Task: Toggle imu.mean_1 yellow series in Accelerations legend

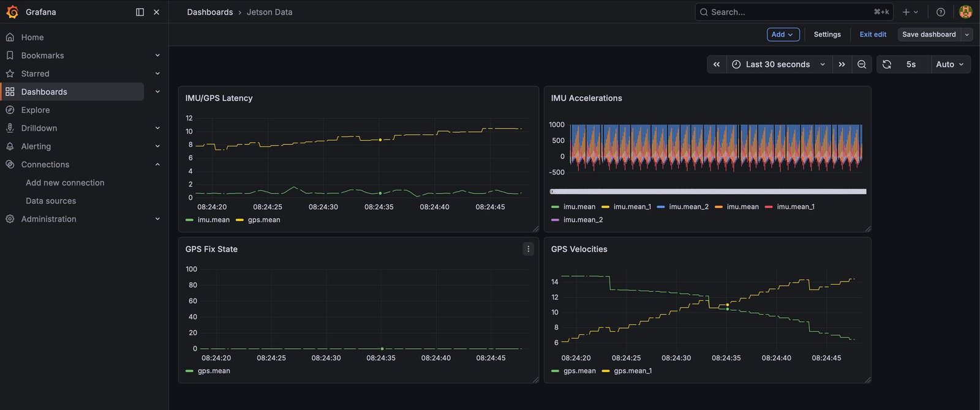Action: (626, 207)
